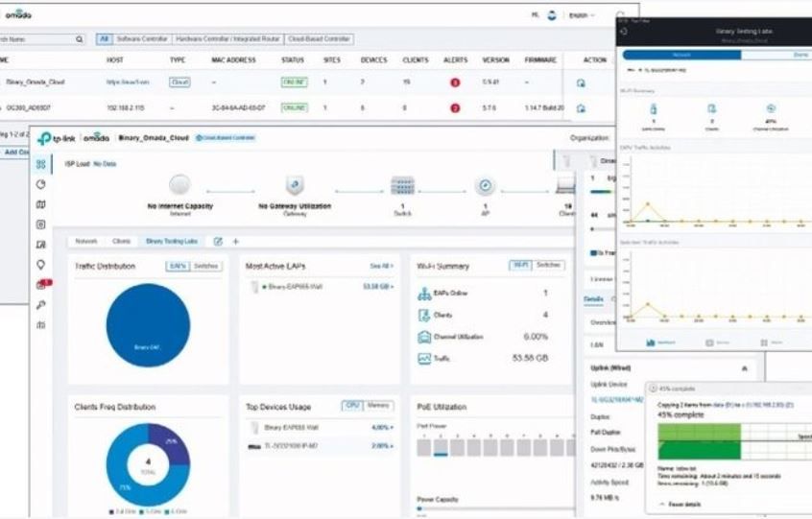Image resolution: width=812 pixels, height=519 pixels.
Task: Click the edit dashboard tab pencil icon
Action: [x=218, y=241]
